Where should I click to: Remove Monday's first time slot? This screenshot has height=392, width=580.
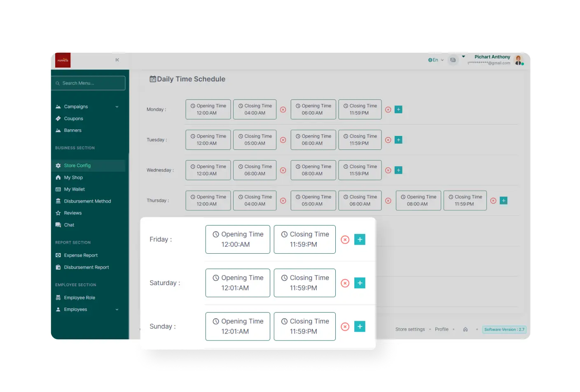point(283,110)
